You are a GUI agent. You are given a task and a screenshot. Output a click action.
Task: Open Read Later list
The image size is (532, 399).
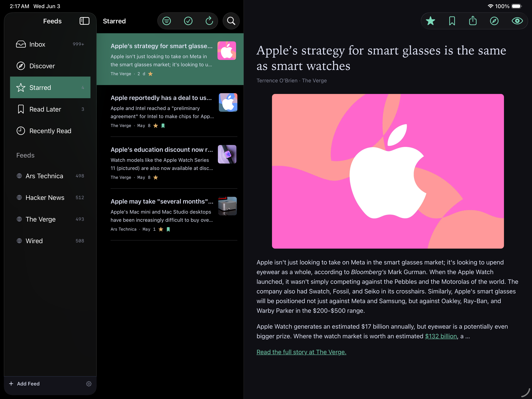point(50,109)
